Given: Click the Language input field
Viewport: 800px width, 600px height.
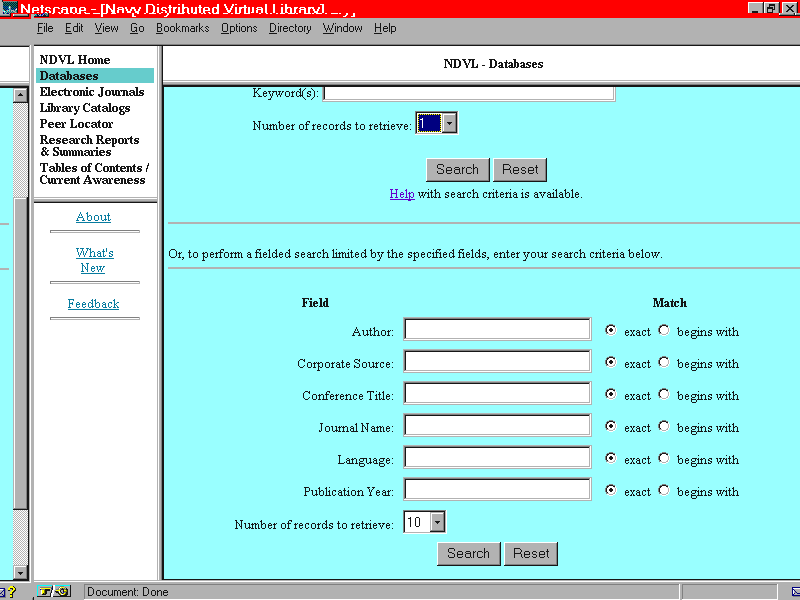Looking at the screenshot, I should click(497, 457).
